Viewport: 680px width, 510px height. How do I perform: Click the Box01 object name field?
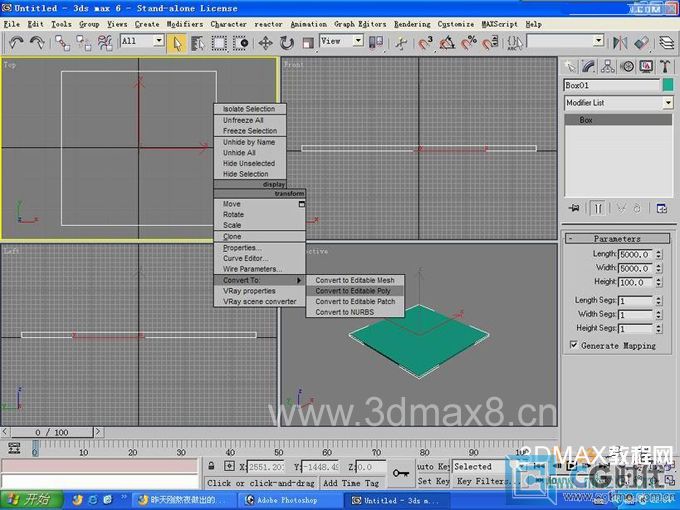(x=612, y=85)
